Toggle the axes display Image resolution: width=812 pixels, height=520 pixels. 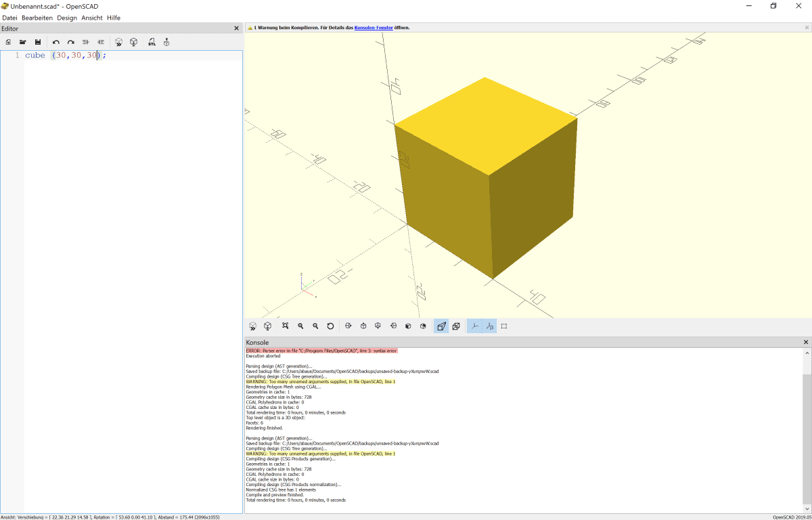pyautogui.click(x=474, y=326)
